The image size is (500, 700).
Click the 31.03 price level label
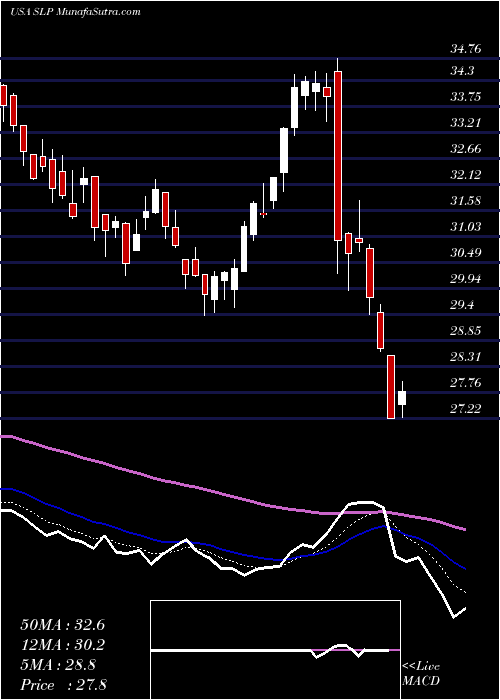tap(466, 227)
